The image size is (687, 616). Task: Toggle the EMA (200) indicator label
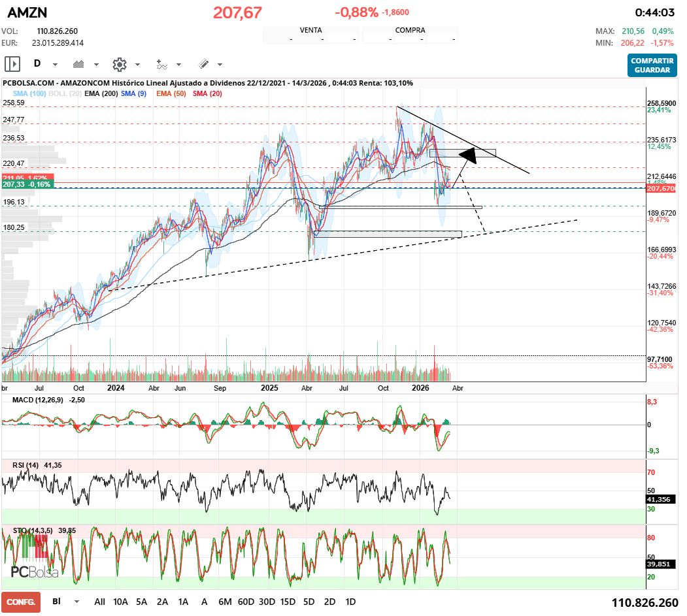point(101,94)
